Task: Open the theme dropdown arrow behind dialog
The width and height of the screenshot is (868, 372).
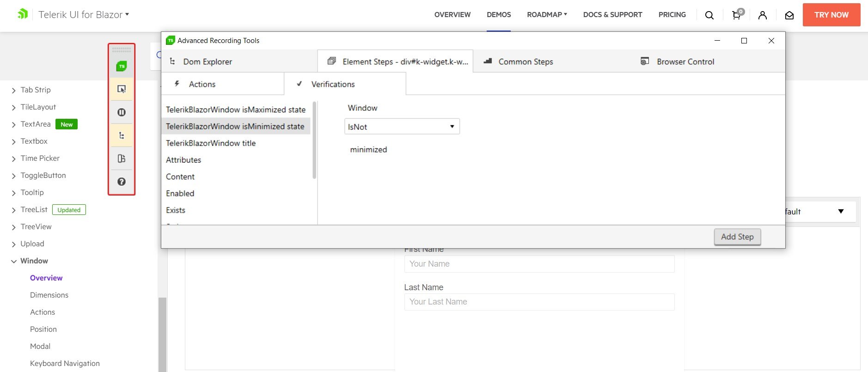Action: point(841,211)
